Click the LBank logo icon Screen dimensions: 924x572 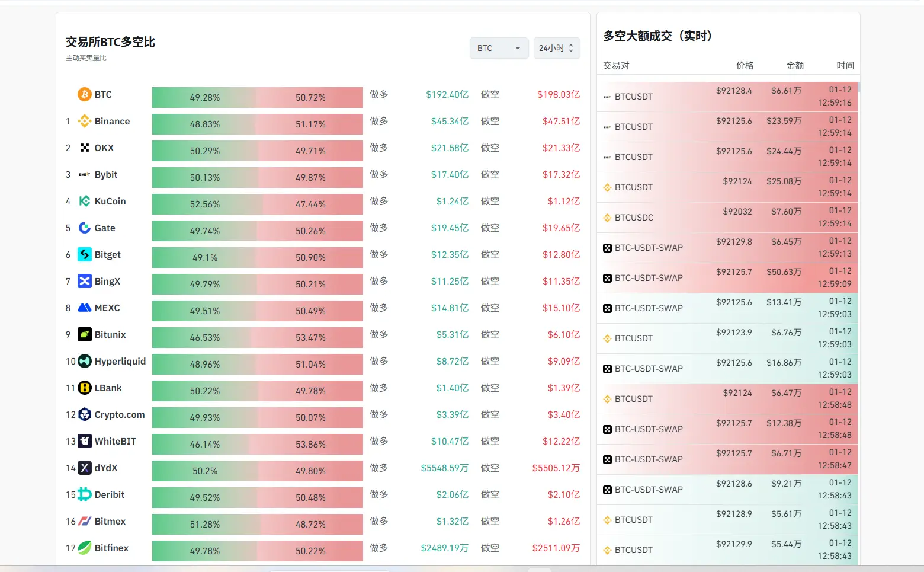tap(85, 388)
